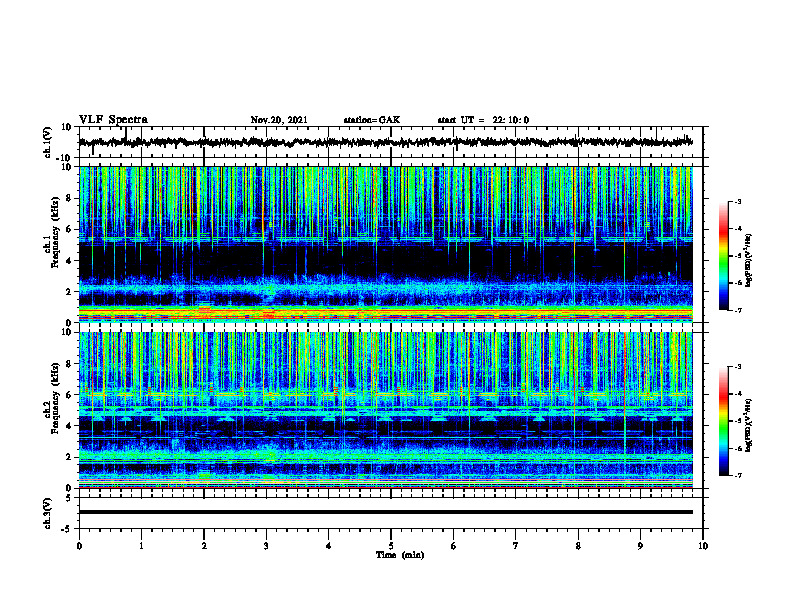Click the "10" tick on the time axis
The height and width of the screenshot is (612, 792).
pyautogui.click(x=703, y=546)
